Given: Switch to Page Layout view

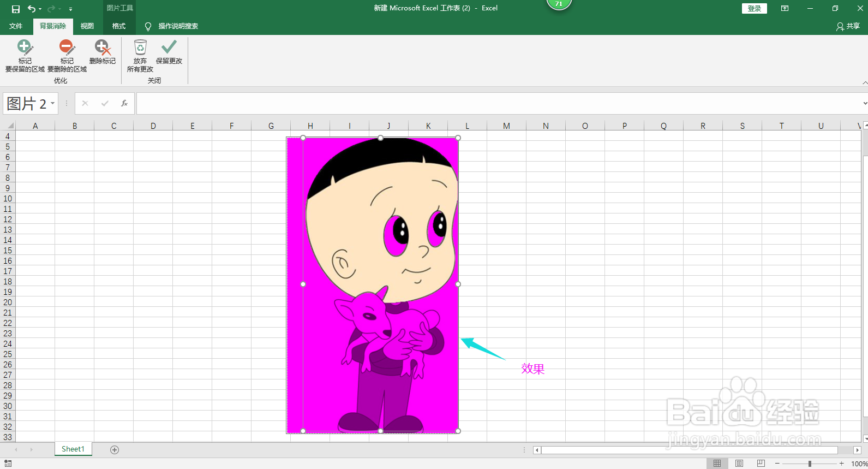Looking at the screenshot, I should coord(739,464).
